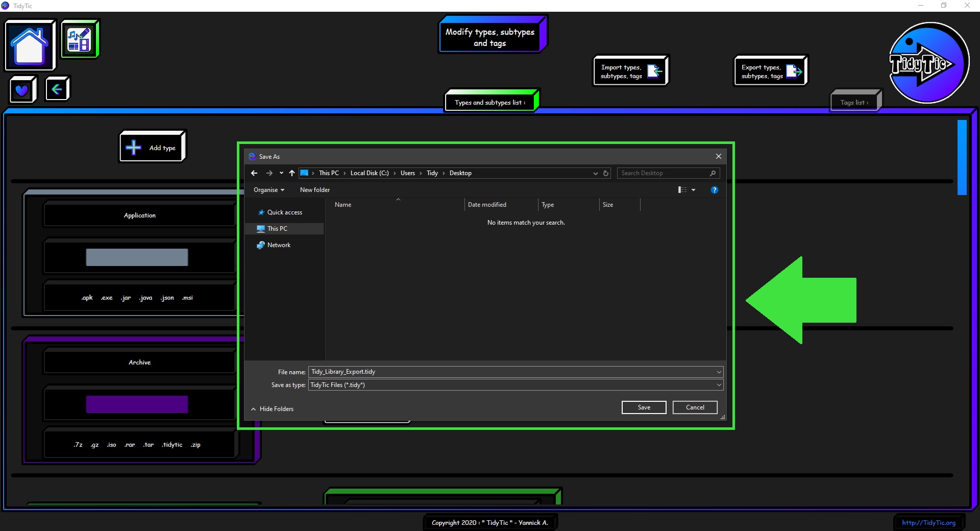Click the computer icon in address bar
Viewport: 980px width, 531px height.
point(304,173)
